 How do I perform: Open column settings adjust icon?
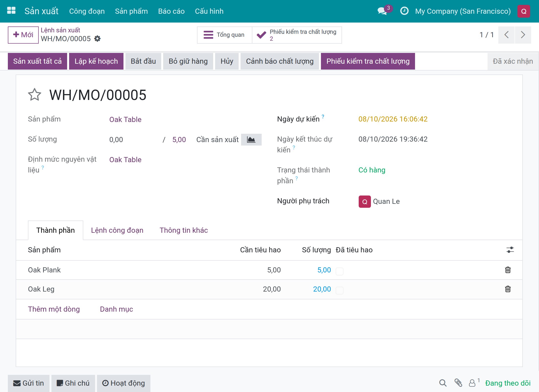pos(510,250)
